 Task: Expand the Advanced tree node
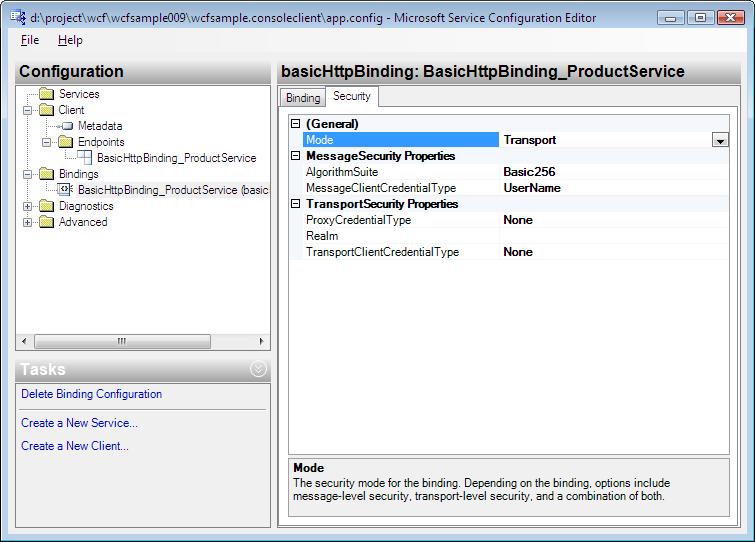(27, 222)
